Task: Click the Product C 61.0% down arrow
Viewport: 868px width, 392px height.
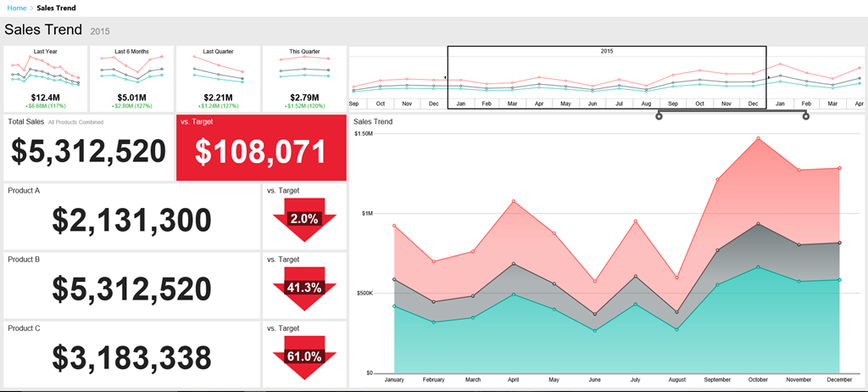Action: pyautogui.click(x=304, y=357)
